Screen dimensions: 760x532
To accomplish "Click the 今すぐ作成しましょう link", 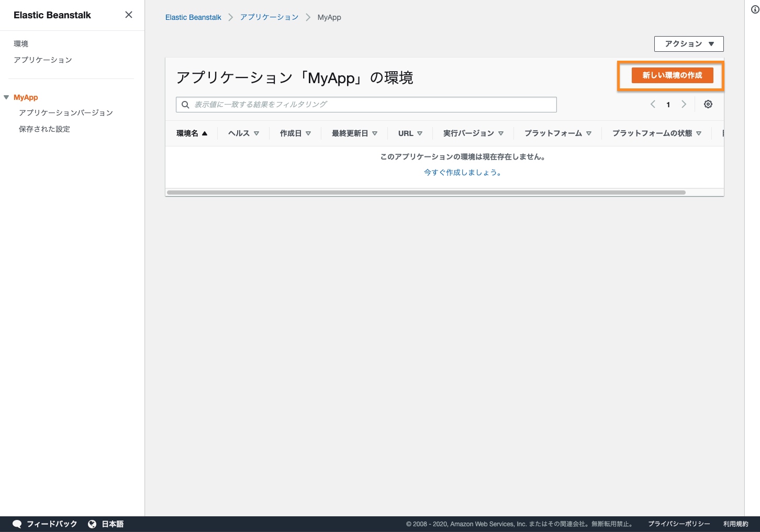I will (463, 172).
